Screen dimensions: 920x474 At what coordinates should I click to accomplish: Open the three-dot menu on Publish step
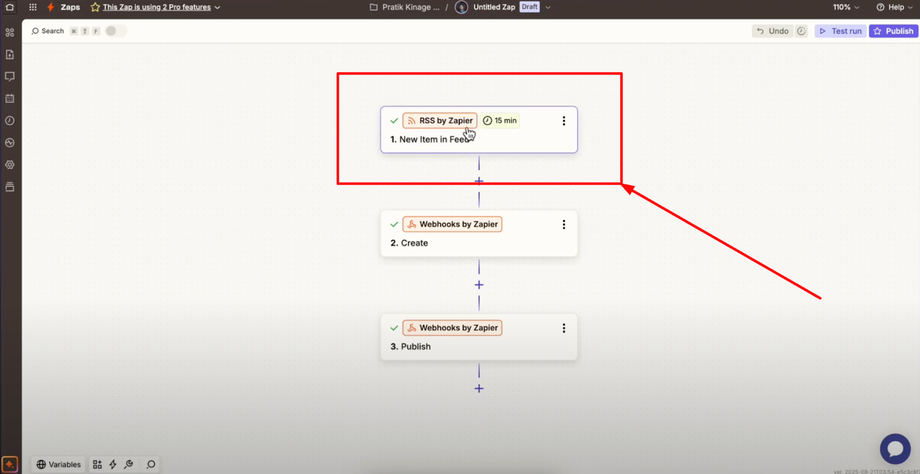[x=564, y=328]
